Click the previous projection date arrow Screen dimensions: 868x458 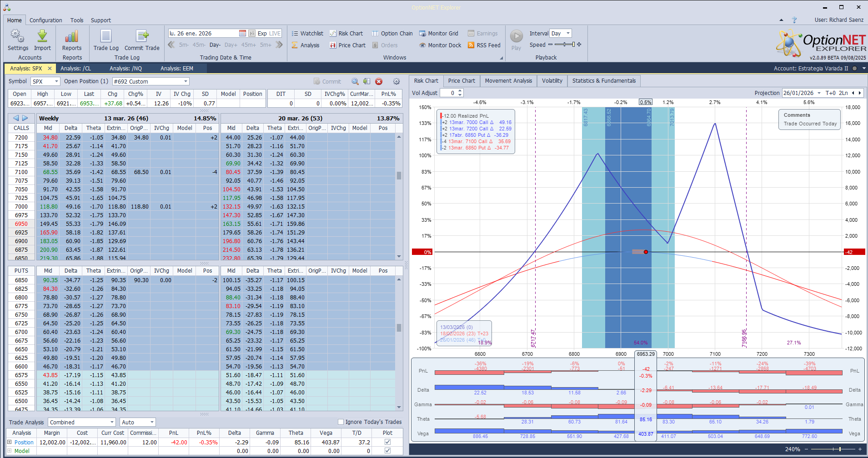click(x=853, y=93)
